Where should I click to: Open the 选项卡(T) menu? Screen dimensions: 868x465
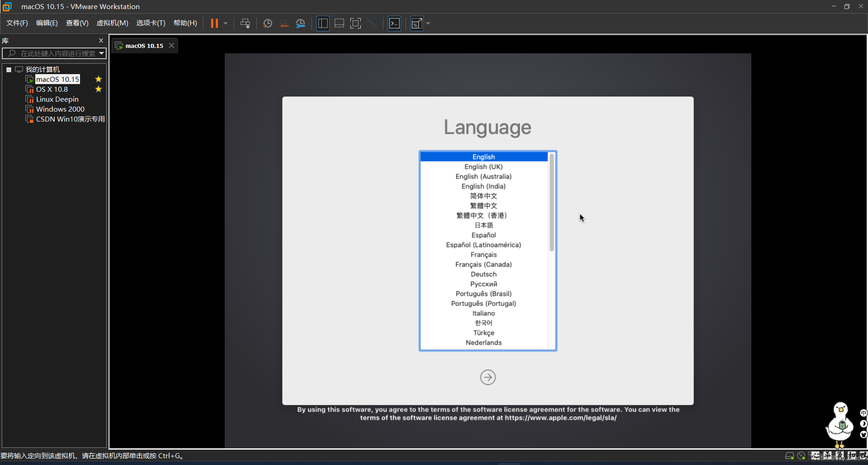coord(151,23)
